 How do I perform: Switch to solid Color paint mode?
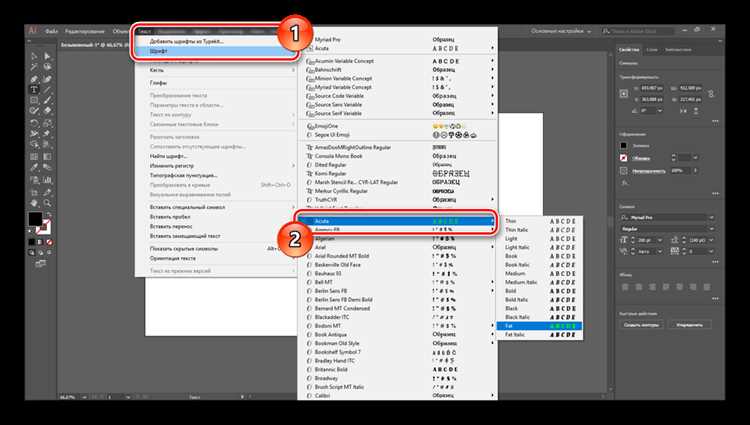click(x=32, y=242)
